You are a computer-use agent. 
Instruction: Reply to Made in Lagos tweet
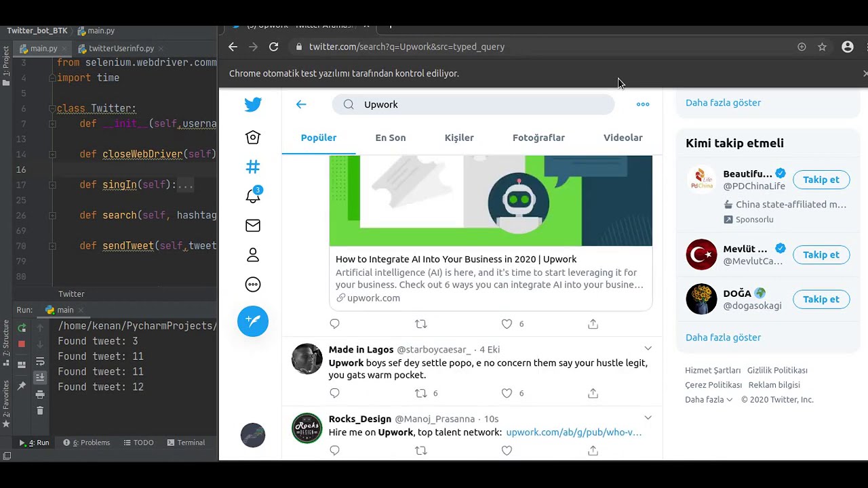334,393
